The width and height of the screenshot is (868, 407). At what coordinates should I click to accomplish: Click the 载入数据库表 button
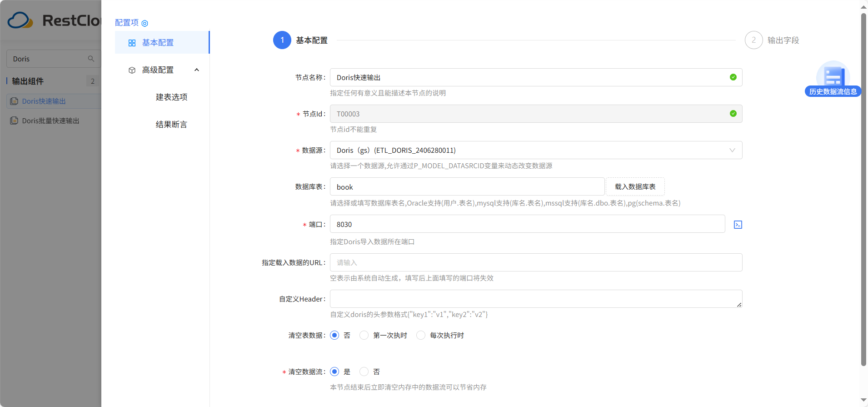635,186
